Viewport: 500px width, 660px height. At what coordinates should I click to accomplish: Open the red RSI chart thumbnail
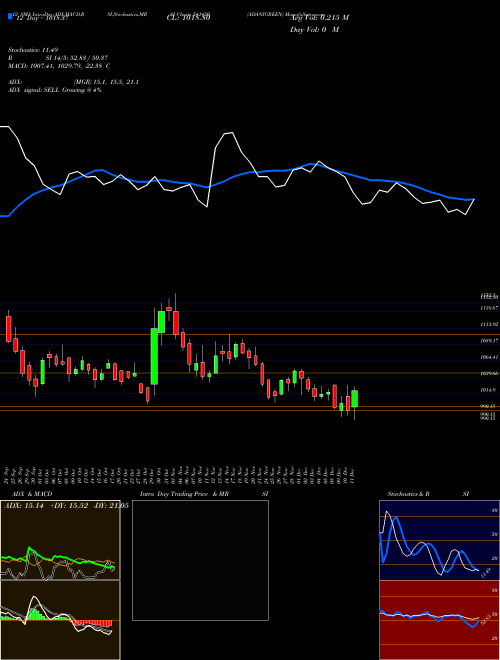coord(439,620)
